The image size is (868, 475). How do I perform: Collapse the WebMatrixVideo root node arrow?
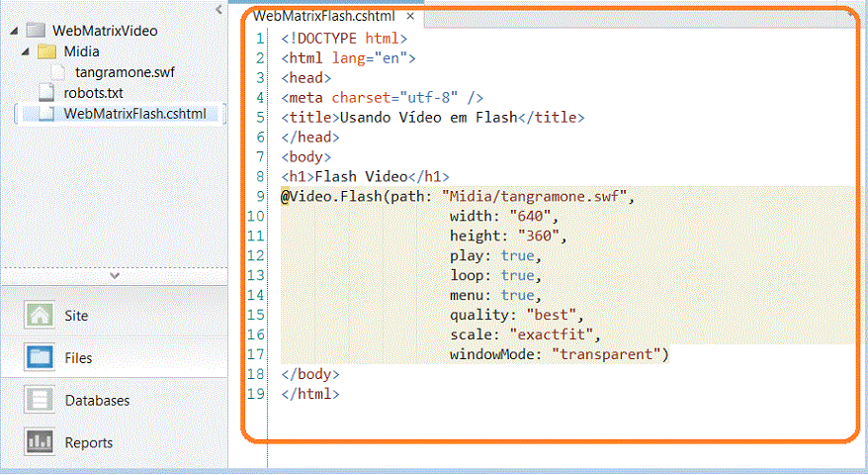(14, 31)
